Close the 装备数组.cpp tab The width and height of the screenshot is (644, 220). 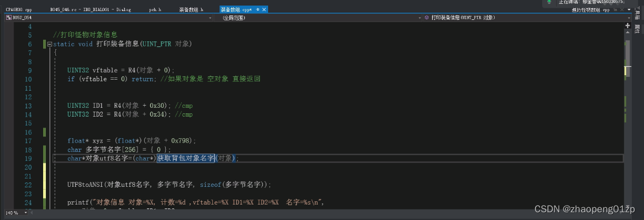tap(264, 9)
